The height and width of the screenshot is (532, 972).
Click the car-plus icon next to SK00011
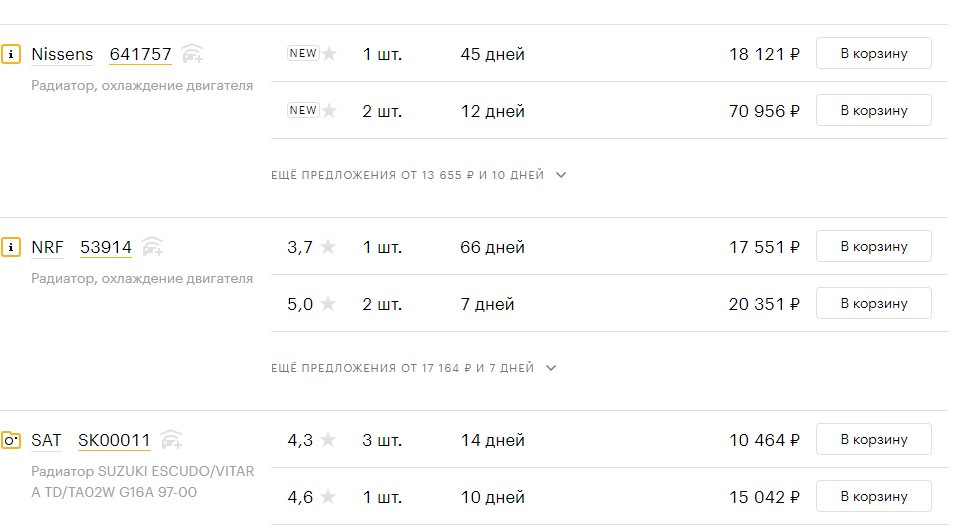172,440
